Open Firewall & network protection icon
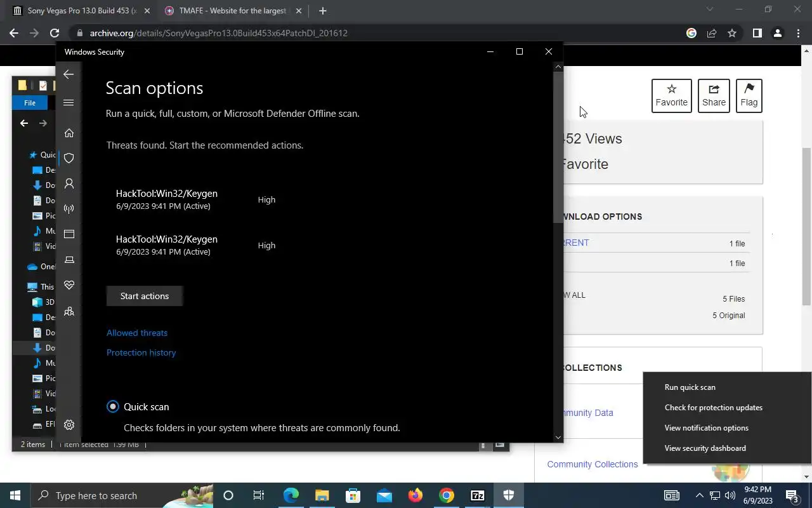812x508 pixels. click(69, 209)
